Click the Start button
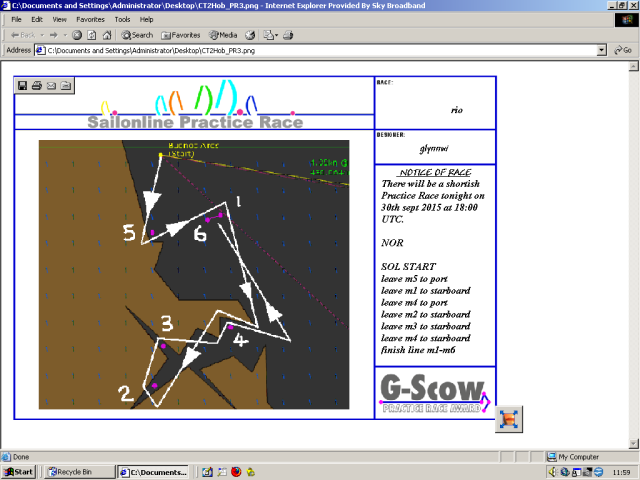Image resolution: width=640 pixels, height=480 pixels. point(18,472)
